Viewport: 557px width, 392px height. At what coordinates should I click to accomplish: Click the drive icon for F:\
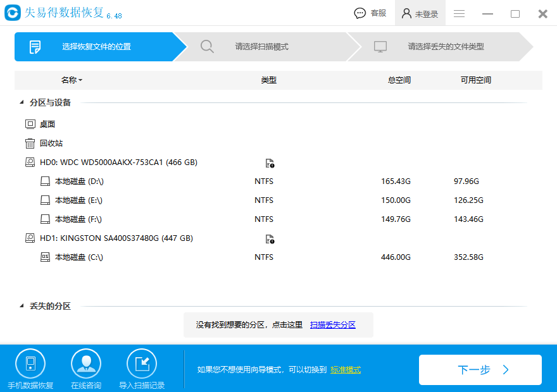point(45,219)
